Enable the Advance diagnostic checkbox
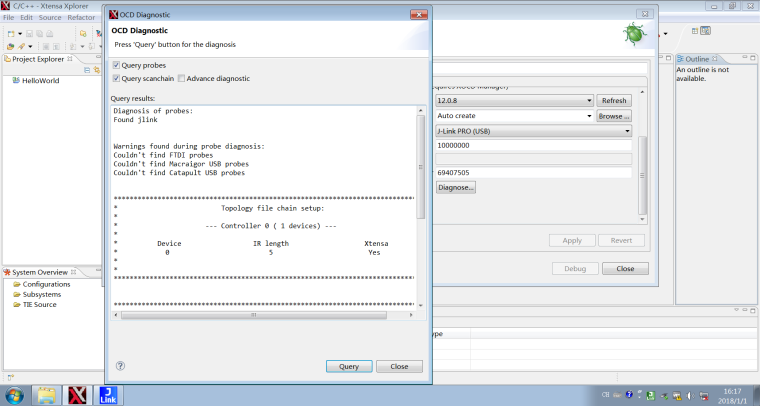760x406 pixels. [181, 78]
